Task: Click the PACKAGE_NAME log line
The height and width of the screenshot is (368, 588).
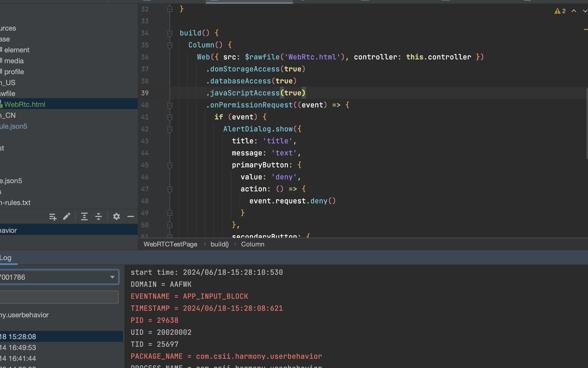Action: [226, 356]
